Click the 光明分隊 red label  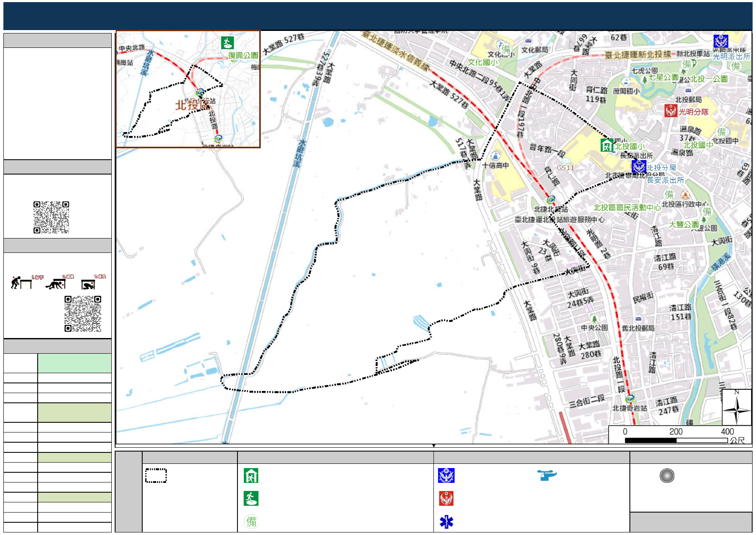693,112
